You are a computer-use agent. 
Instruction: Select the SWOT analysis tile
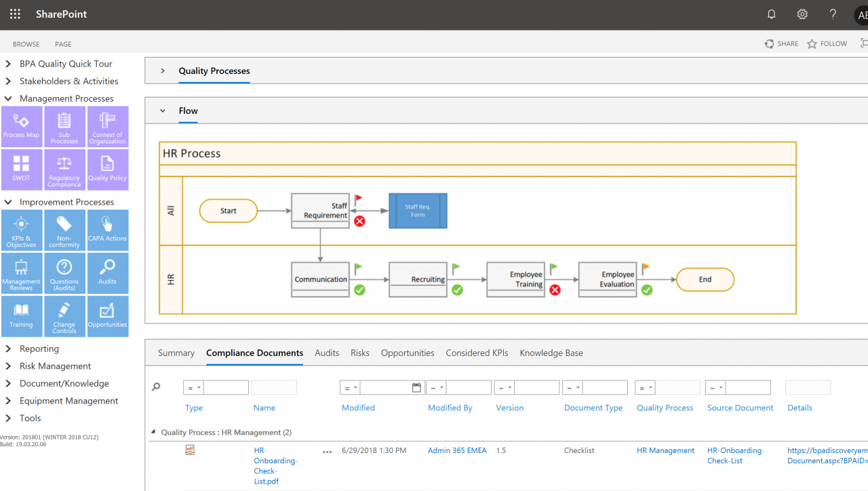(22, 170)
